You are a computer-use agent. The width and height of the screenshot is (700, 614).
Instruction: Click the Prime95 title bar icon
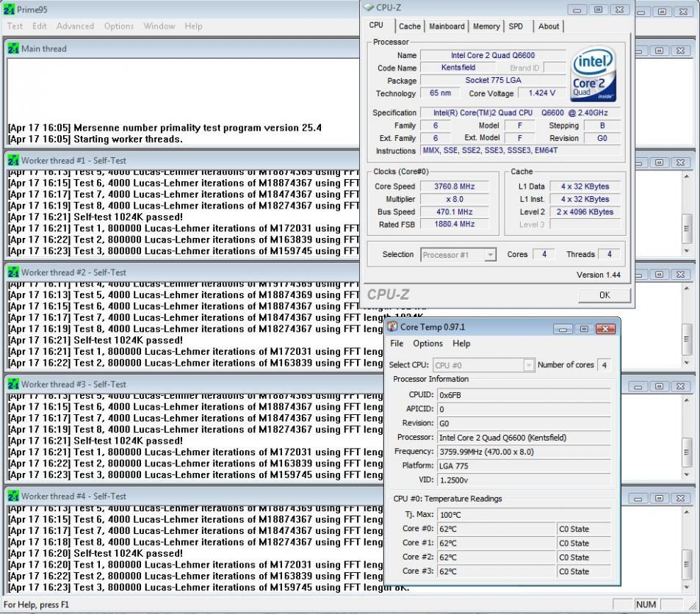pos(9,10)
